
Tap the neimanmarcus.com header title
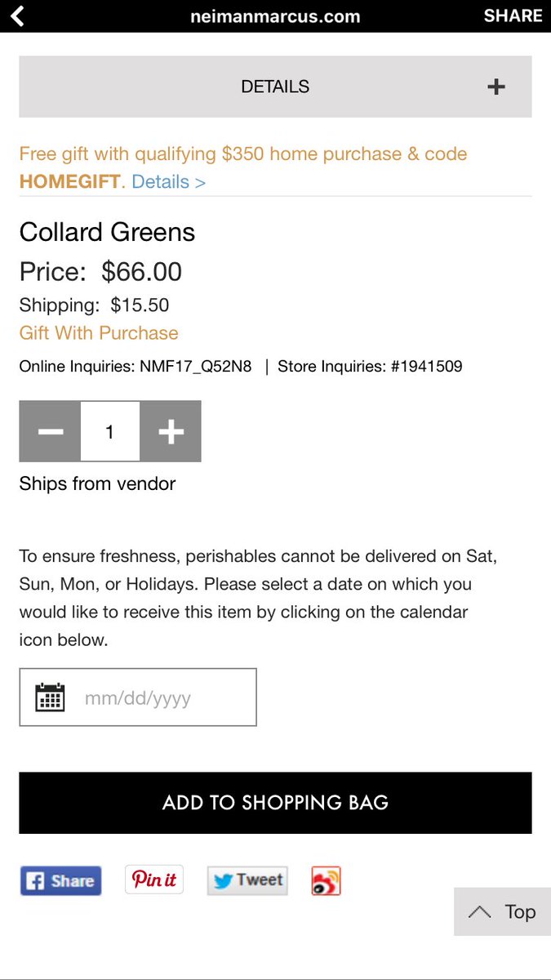[x=275, y=16]
